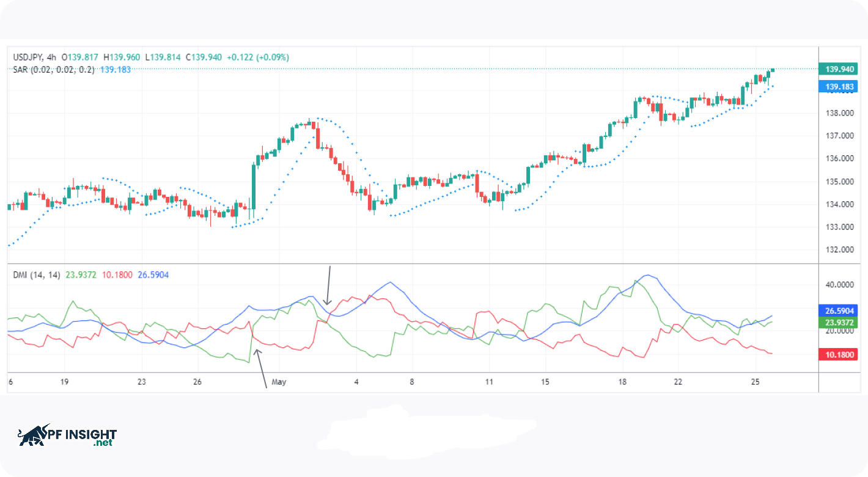
Task: Click the +0.122 (+0.09%) change value
Action: (x=258, y=57)
